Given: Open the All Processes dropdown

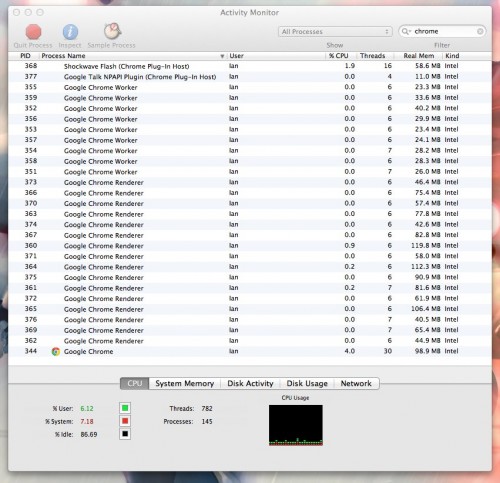Looking at the screenshot, I should (x=335, y=32).
